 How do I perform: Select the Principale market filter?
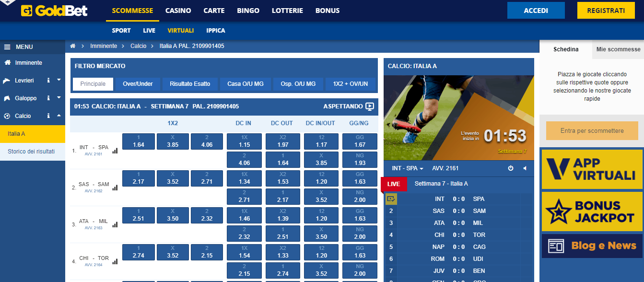click(x=93, y=84)
